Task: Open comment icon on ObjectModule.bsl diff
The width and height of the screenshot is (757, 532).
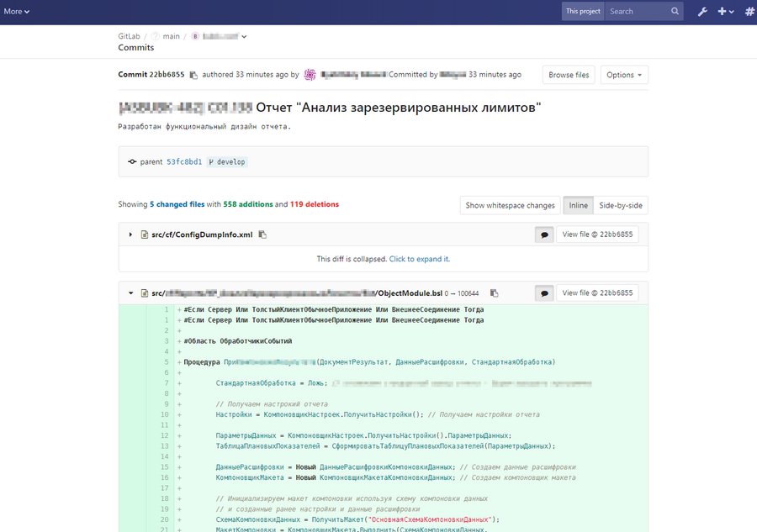Action: click(544, 292)
